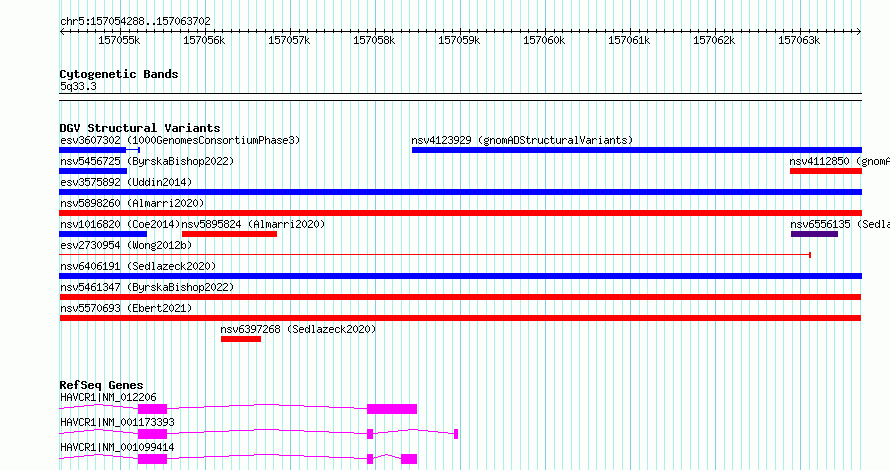This screenshot has height=470, width=890.
Task: Click the DGV Structural Variants track title
Action: point(140,128)
